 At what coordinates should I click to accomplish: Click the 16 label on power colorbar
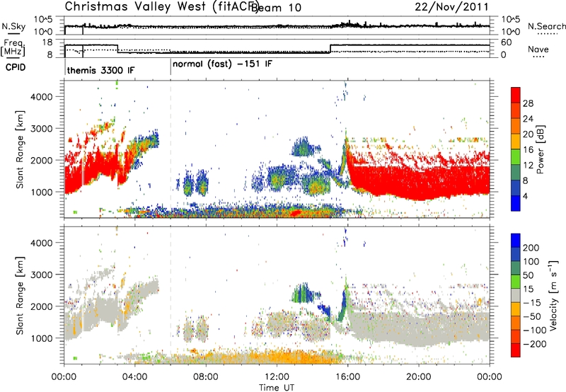click(x=528, y=150)
